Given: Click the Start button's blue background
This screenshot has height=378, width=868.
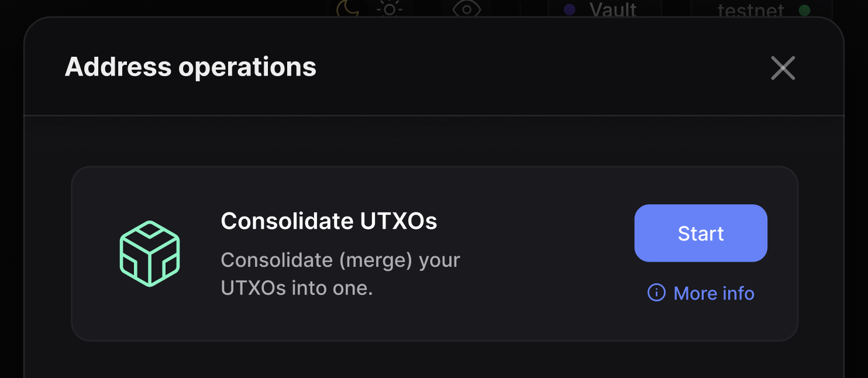Looking at the screenshot, I should (700, 233).
